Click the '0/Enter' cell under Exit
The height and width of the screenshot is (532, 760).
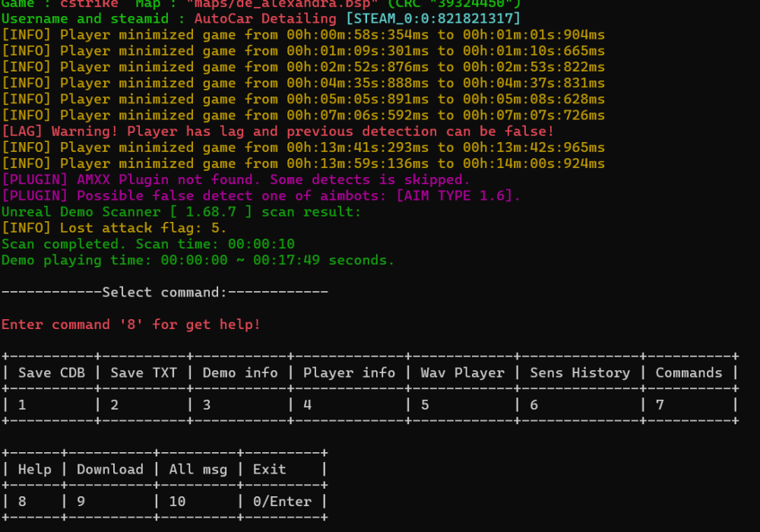pos(282,501)
